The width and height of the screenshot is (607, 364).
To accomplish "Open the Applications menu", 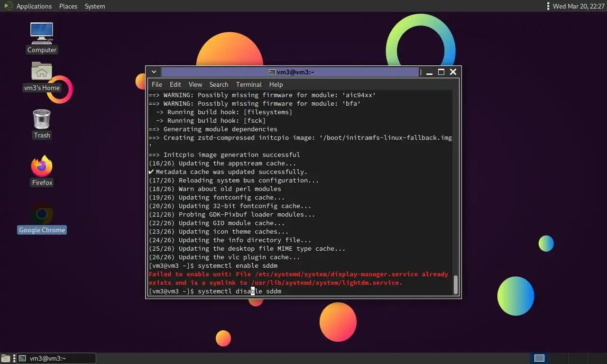I will pyautogui.click(x=34, y=6).
